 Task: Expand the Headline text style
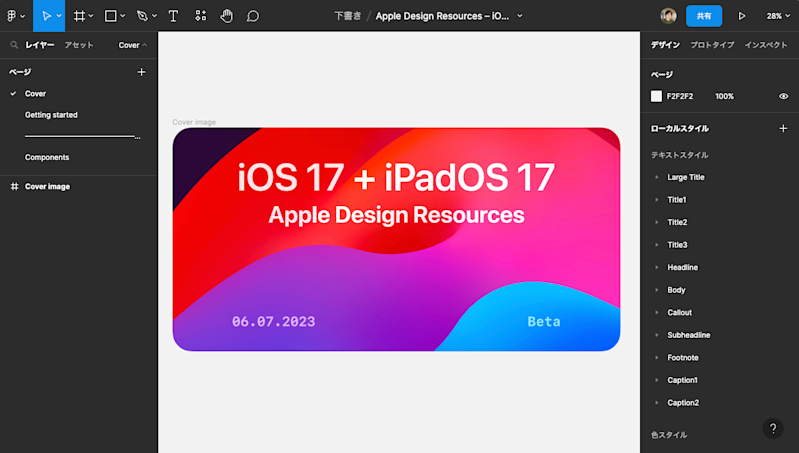(x=657, y=267)
